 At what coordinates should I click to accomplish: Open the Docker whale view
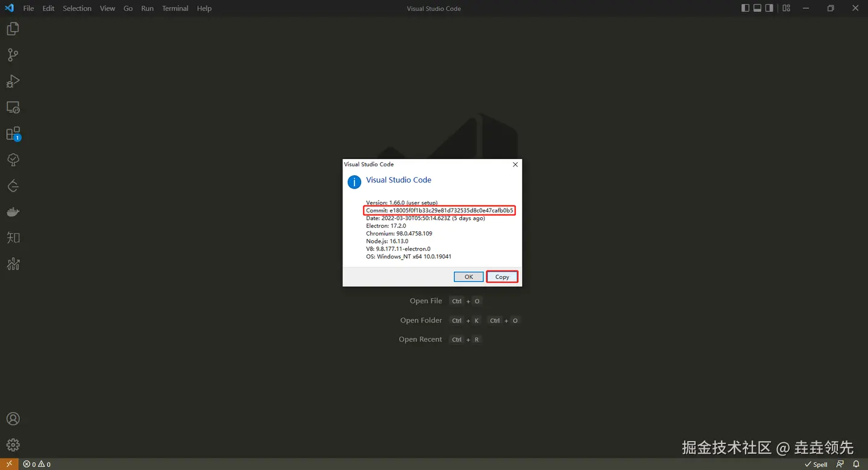pos(13,212)
